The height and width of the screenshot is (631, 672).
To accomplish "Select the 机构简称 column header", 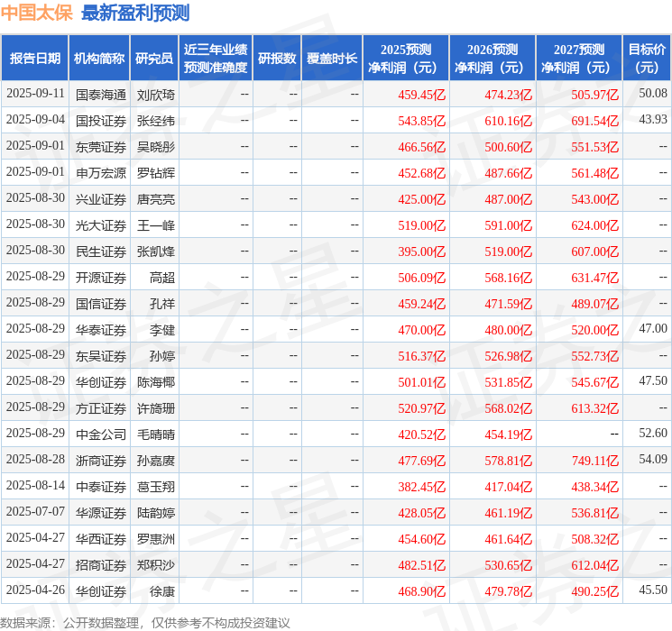I will coord(99,59).
